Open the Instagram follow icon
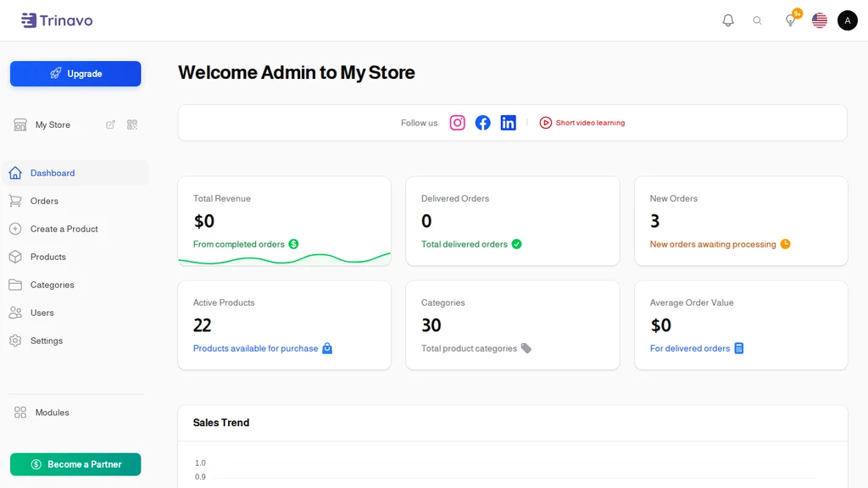Image resolution: width=868 pixels, height=488 pixels. coord(457,123)
